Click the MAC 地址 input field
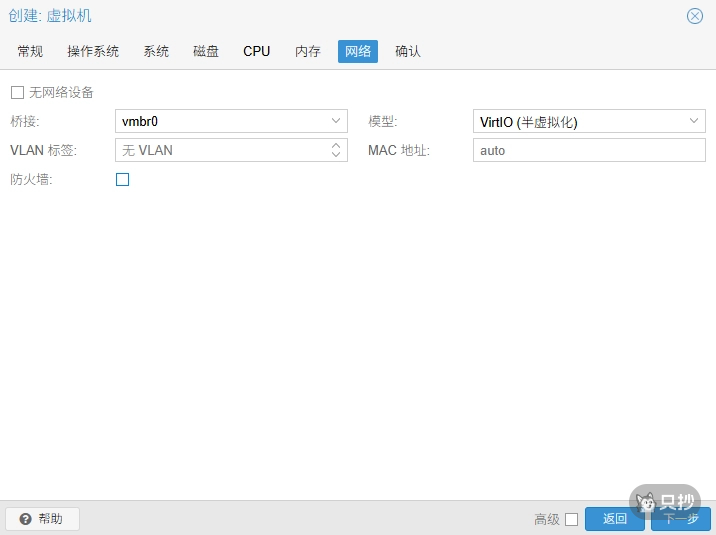The width and height of the screenshot is (716, 535). point(588,150)
